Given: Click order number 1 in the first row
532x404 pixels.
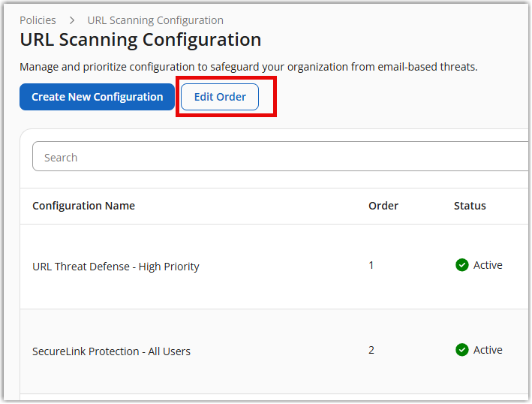Looking at the screenshot, I should coord(371,265).
